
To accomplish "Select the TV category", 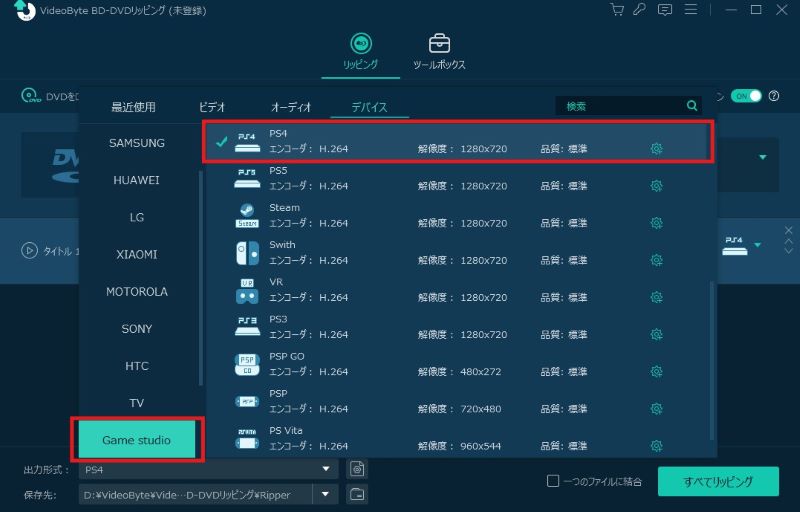I will (137, 403).
